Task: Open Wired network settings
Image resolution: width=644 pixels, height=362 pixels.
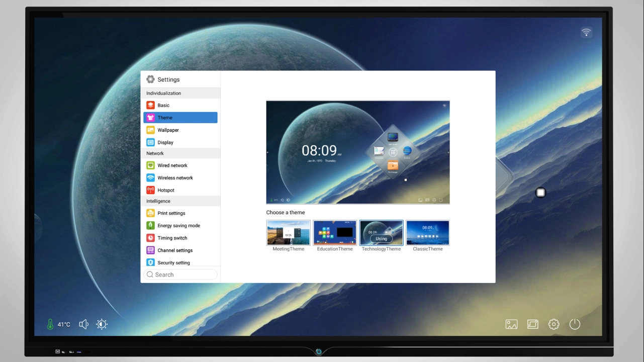Action: click(x=180, y=165)
